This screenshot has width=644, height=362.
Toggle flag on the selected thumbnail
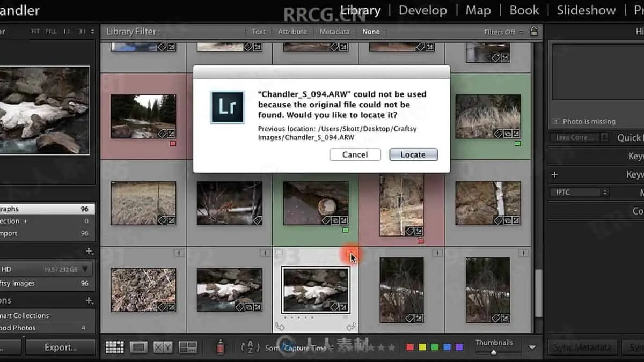coord(279,253)
